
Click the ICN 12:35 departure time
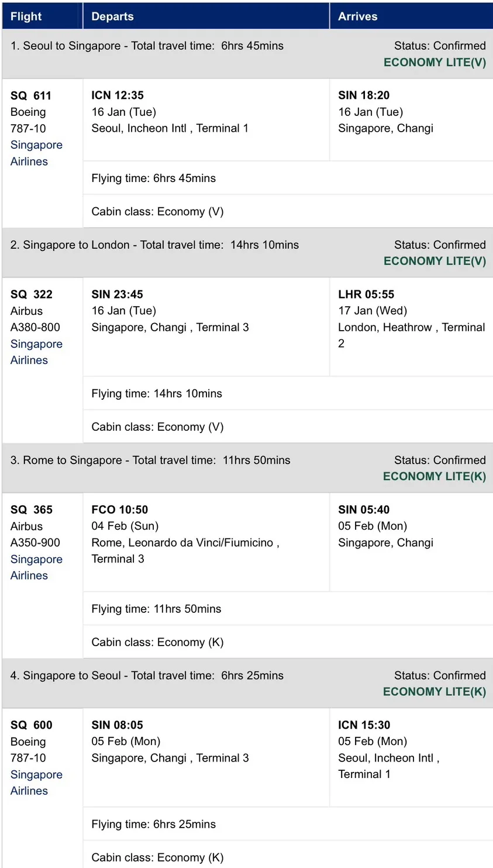pos(118,95)
